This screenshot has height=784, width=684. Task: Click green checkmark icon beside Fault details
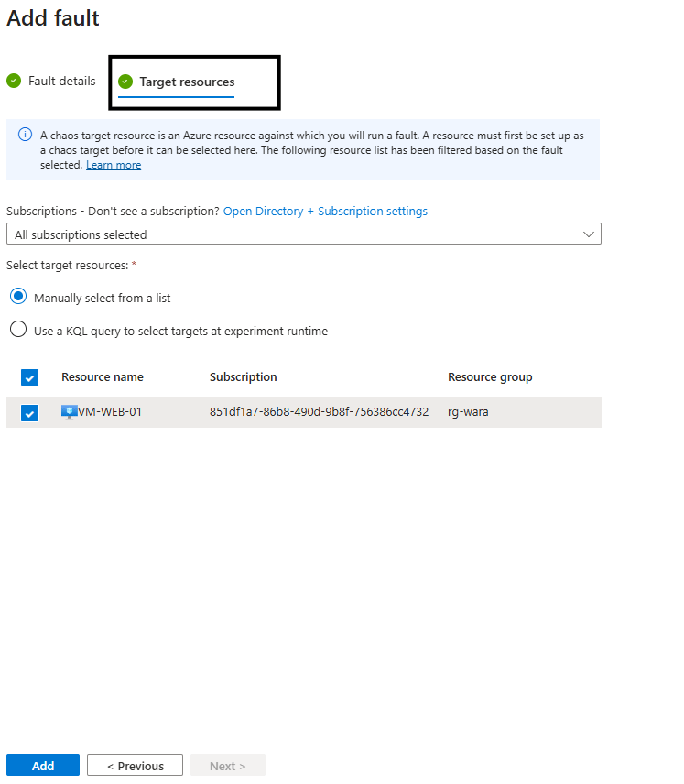[14, 81]
